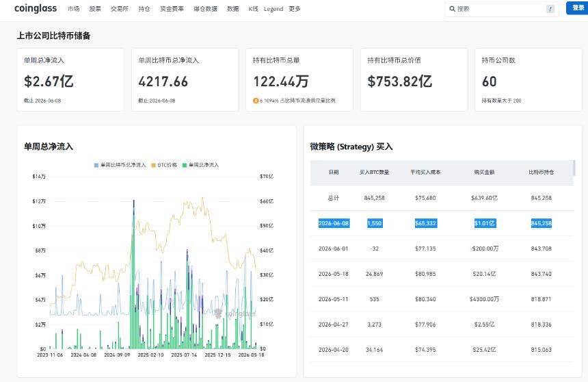Click the $753.82亿 total value figure
This screenshot has width=588, height=382.
(400, 81)
